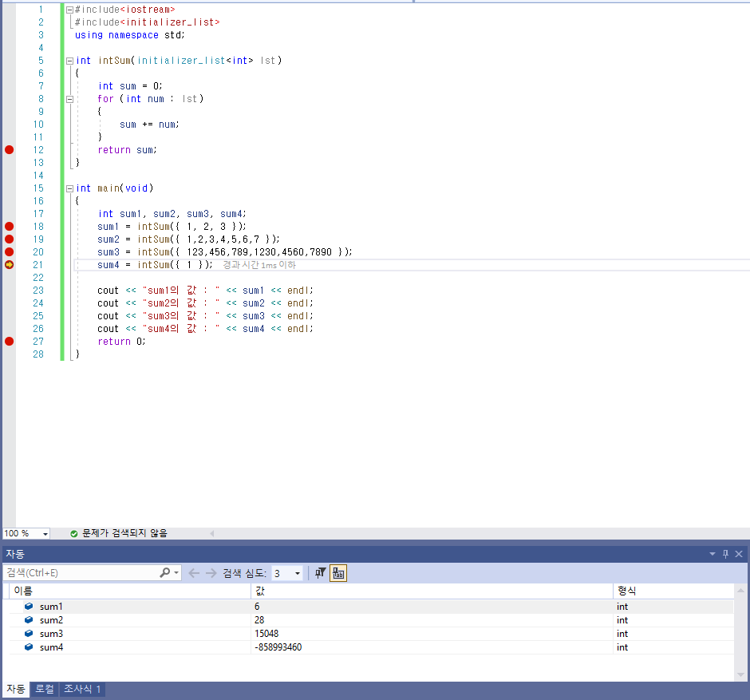Open the search options dropdown arrow next to the magnifier

coord(176,573)
